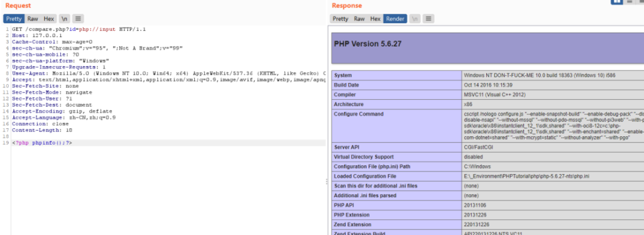Image resolution: width=644 pixels, height=235 pixels.
Task: Click the sec-ch-ua-platform "Windows" line
Action: (x=60, y=61)
